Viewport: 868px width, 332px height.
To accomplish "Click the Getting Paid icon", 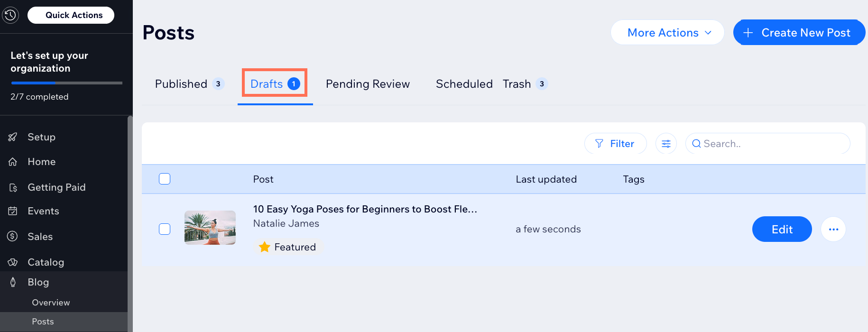I will (x=13, y=187).
